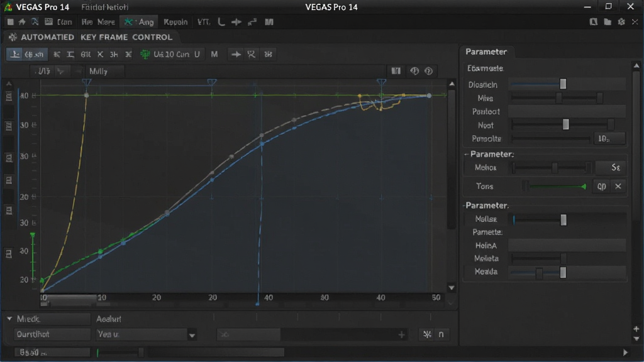The image size is (644, 362).
Task: Click the X button beside 'Tons'
Action: pos(618,186)
